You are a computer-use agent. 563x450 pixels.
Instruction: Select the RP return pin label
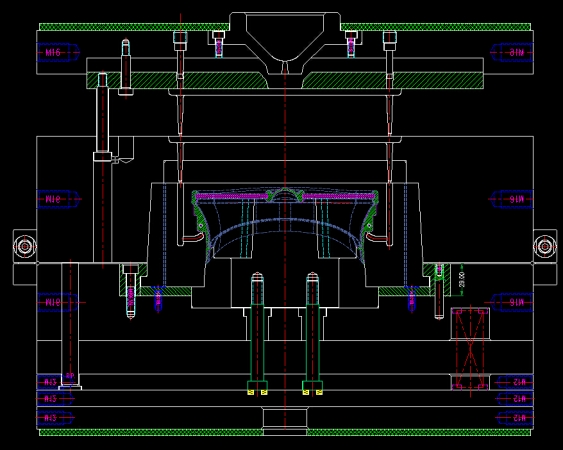coord(70,376)
